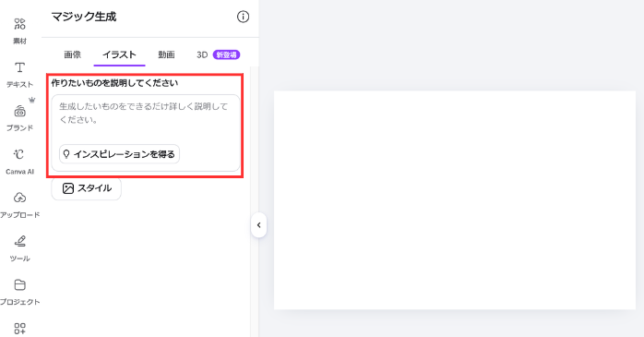Open the Canva AI panel
This screenshot has height=337, width=644.
click(19, 162)
